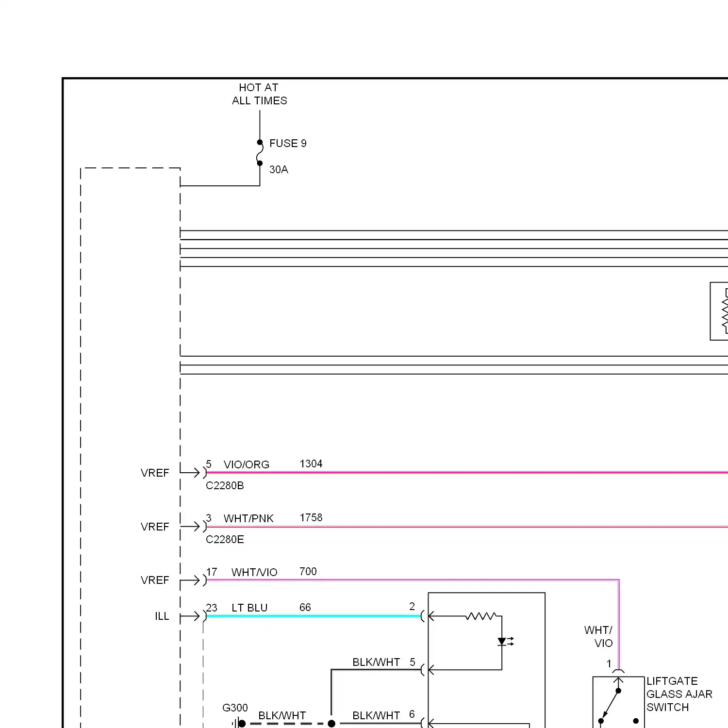The width and height of the screenshot is (728, 728).
Task: Select the FUSE 9 label
Action: tap(288, 144)
